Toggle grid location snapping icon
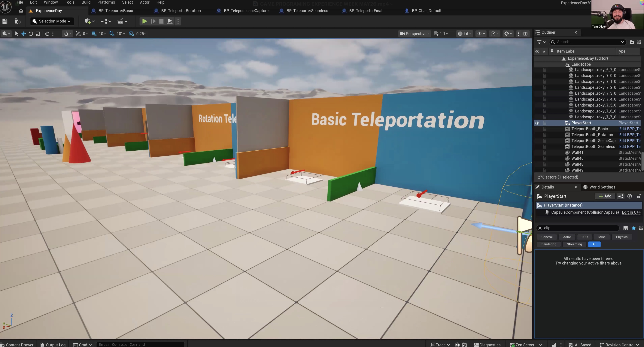Screen dimensions: 644x347 coord(94,34)
